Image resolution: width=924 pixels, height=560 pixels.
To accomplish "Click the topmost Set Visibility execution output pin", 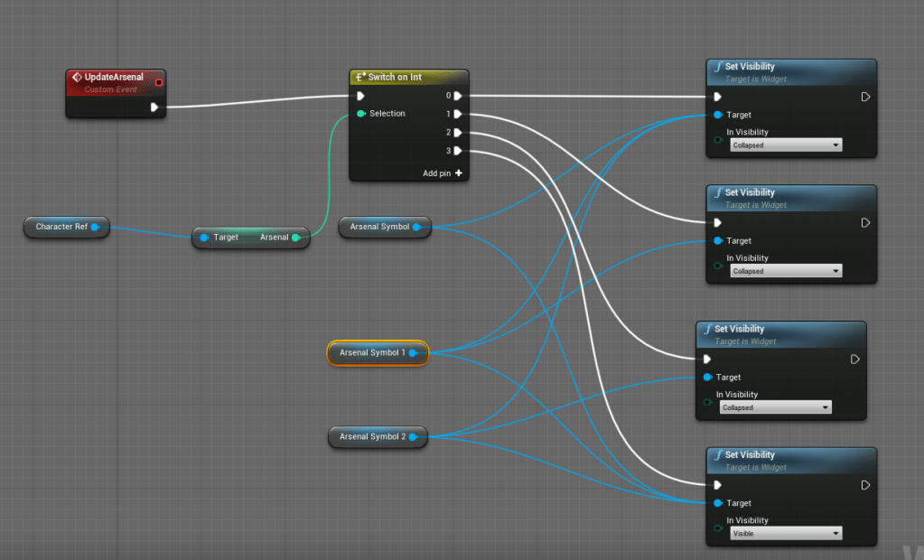I will click(864, 97).
